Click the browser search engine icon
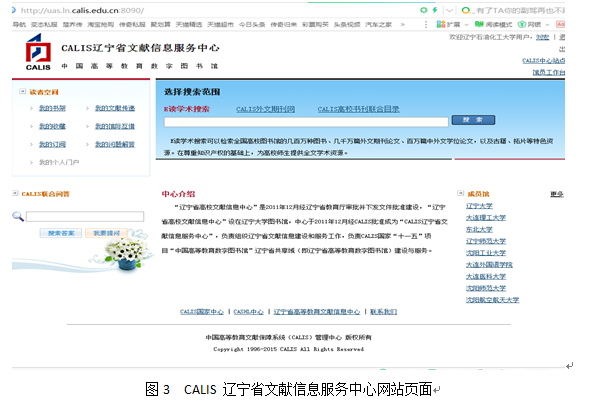Image resolution: width=594 pixels, height=404 pixels. pyautogui.click(x=466, y=10)
